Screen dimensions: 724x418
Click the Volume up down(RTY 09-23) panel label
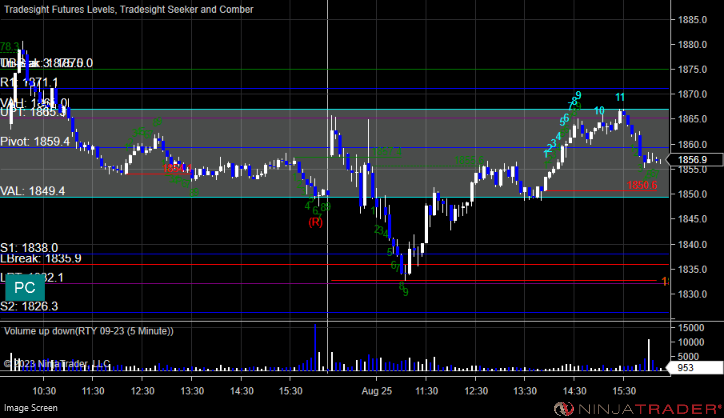(x=89, y=331)
